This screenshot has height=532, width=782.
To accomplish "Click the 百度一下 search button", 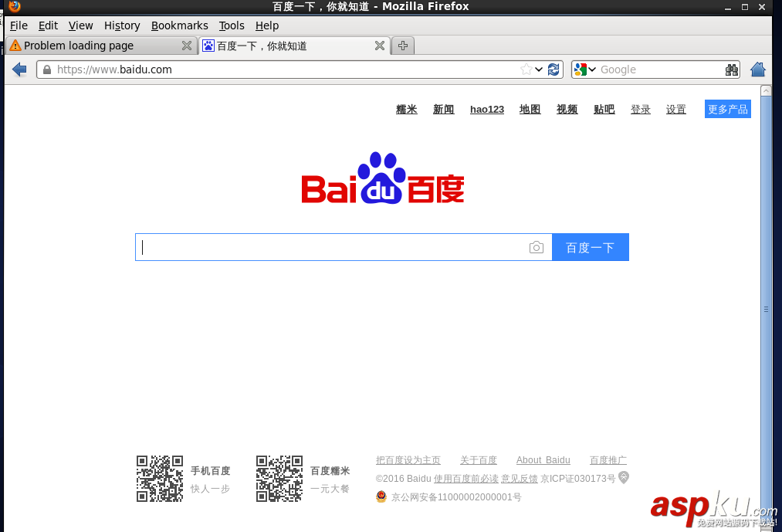I will pyautogui.click(x=591, y=247).
